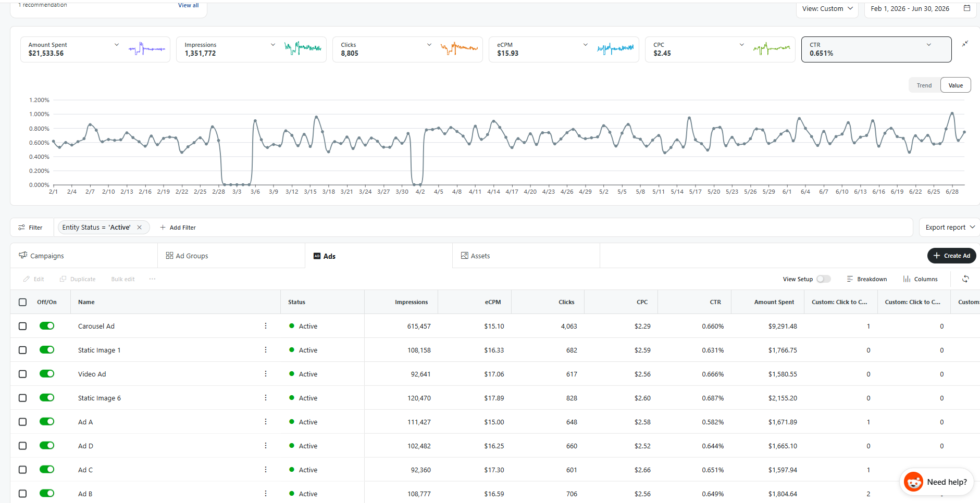Select the Ads tab

point(379,256)
